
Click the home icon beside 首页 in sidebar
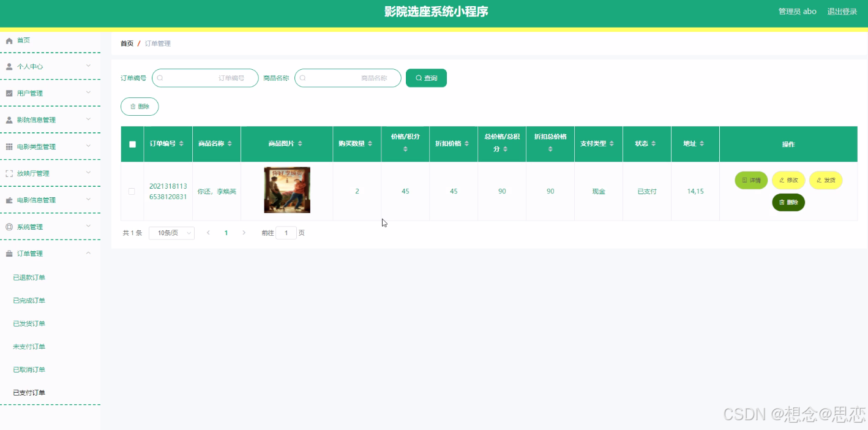(x=9, y=40)
